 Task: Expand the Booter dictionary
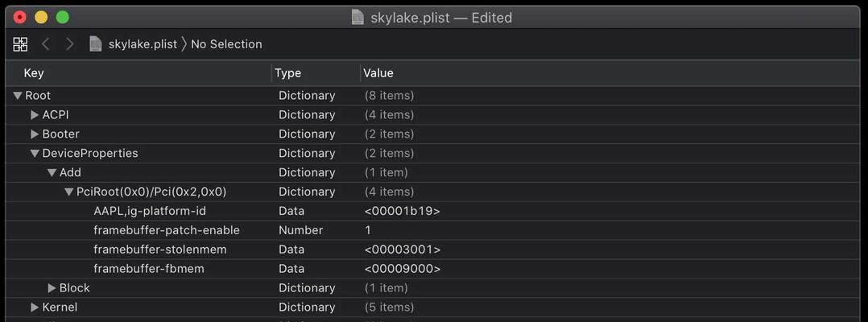tap(35, 134)
